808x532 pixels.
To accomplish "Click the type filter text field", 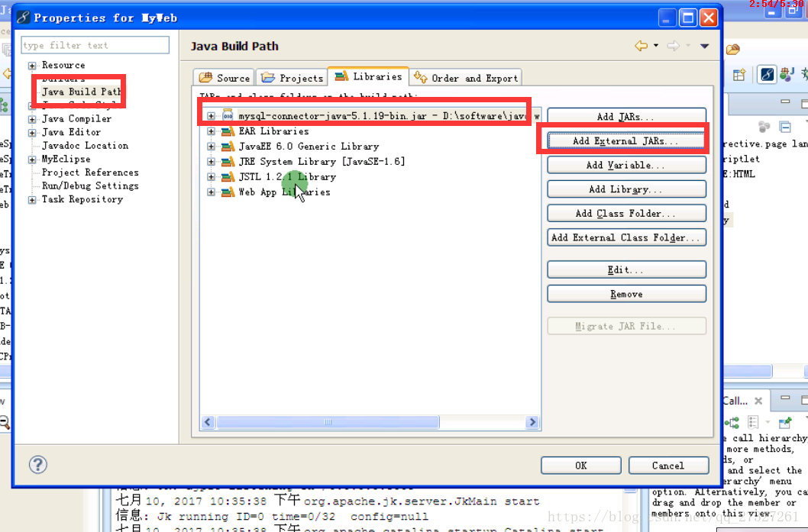I will click(95, 45).
